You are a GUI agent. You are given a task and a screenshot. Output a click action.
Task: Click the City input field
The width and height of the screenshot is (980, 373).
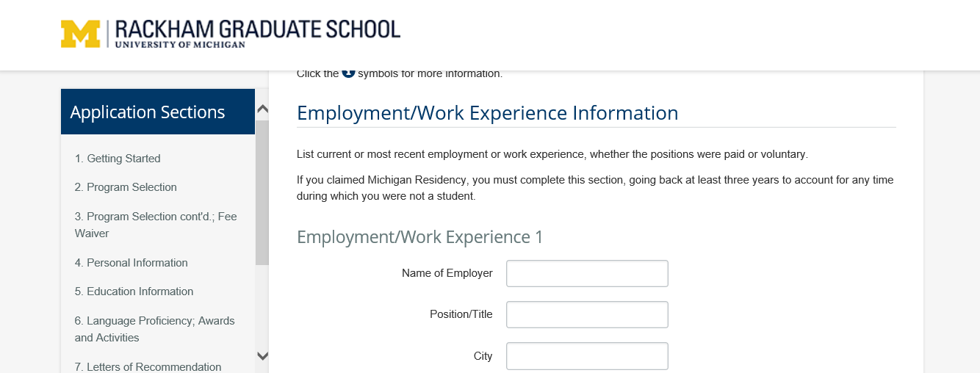(587, 355)
